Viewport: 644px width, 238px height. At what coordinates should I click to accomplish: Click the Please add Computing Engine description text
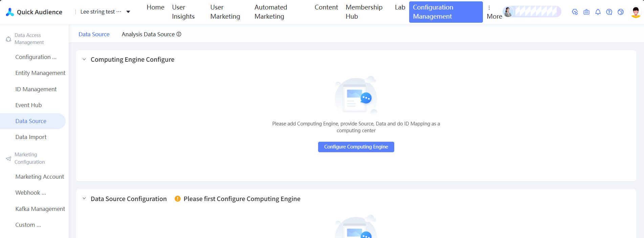point(356,127)
